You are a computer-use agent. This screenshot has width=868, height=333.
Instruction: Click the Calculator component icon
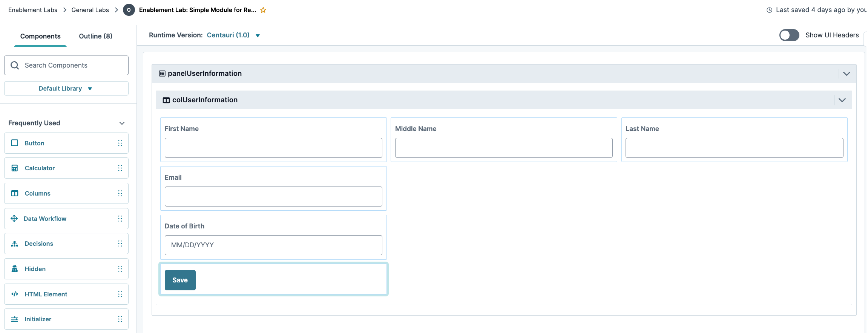coord(15,168)
